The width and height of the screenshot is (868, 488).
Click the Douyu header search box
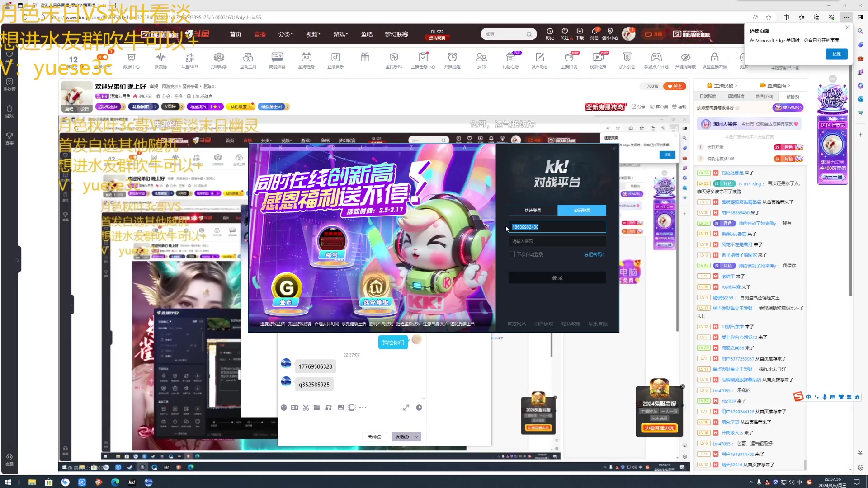509,34
